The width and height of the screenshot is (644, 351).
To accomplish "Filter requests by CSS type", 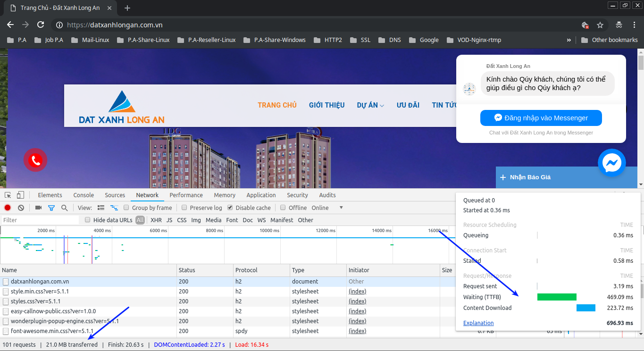I will [x=182, y=220].
